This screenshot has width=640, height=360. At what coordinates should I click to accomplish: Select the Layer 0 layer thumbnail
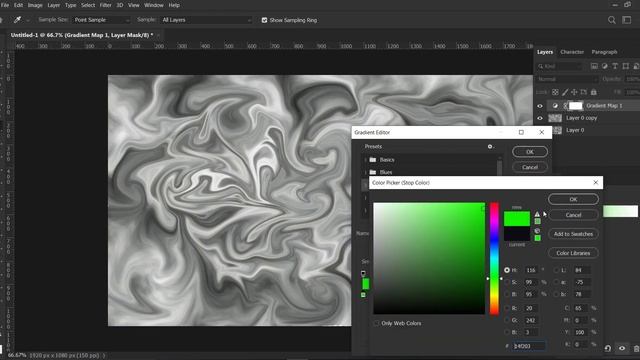tap(557, 130)
